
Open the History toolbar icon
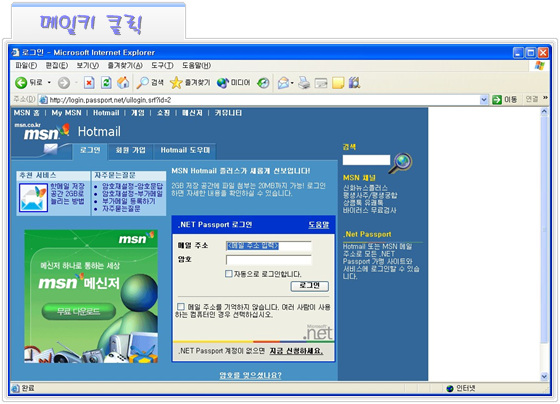pyautogui.click(x=263, y=83)
